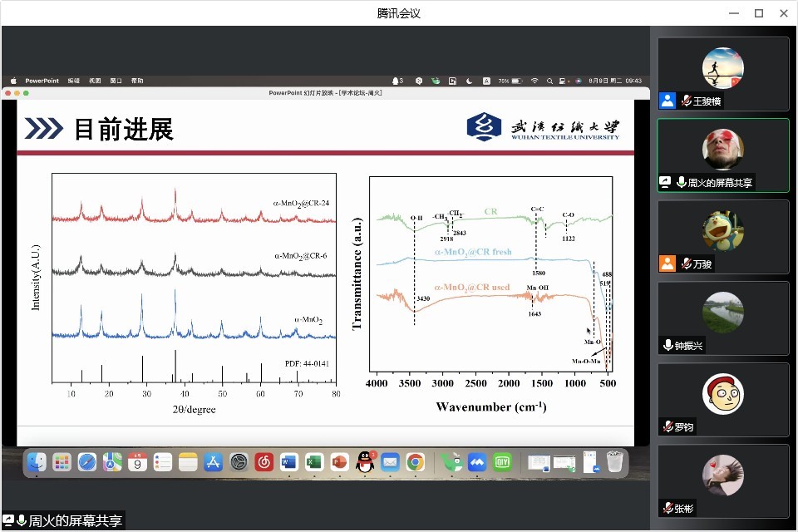Open the NetEase Music icon in the dock
The width and height of the screenshot is (798, 532).
click(x=264, y=462)
